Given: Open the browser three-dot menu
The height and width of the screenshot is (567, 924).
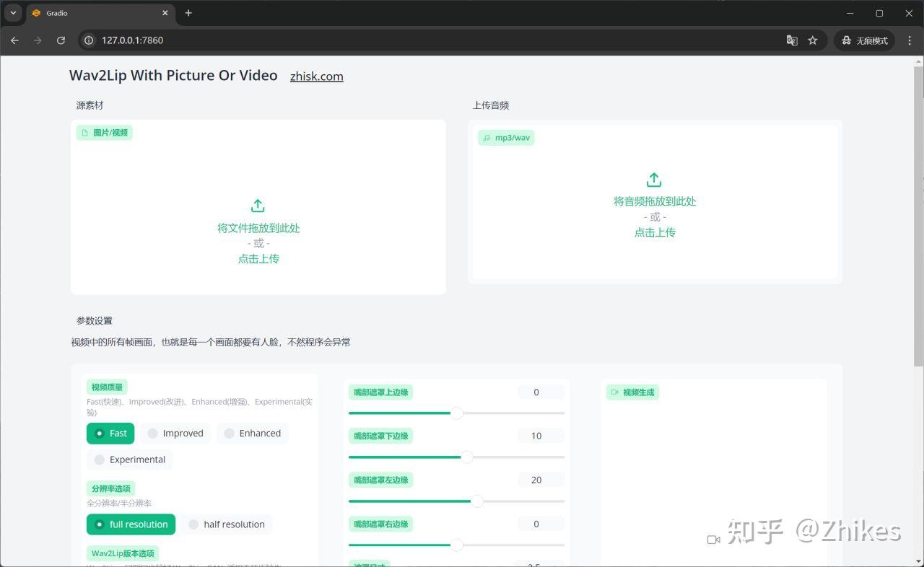Looking at the screenshot, I should [x=910, y=40].
